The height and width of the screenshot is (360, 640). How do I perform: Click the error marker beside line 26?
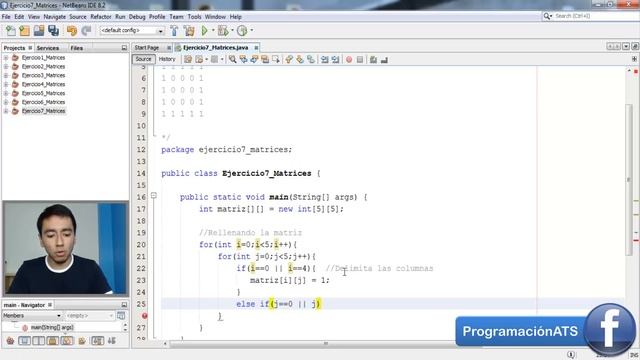[x=144, y=316]
